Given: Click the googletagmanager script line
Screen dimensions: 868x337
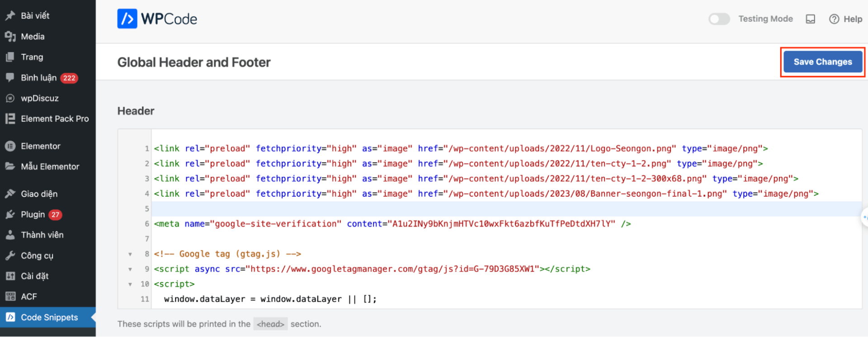Looking at the screenshot, I should click(372, 269).
